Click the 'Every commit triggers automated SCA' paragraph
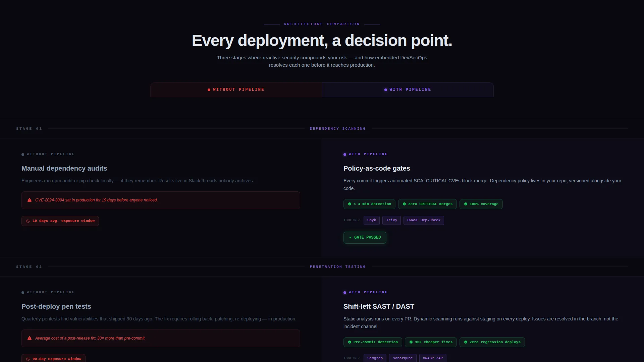Image resolution: width=644 pixels, height=362 pixels. coord(482,185)
